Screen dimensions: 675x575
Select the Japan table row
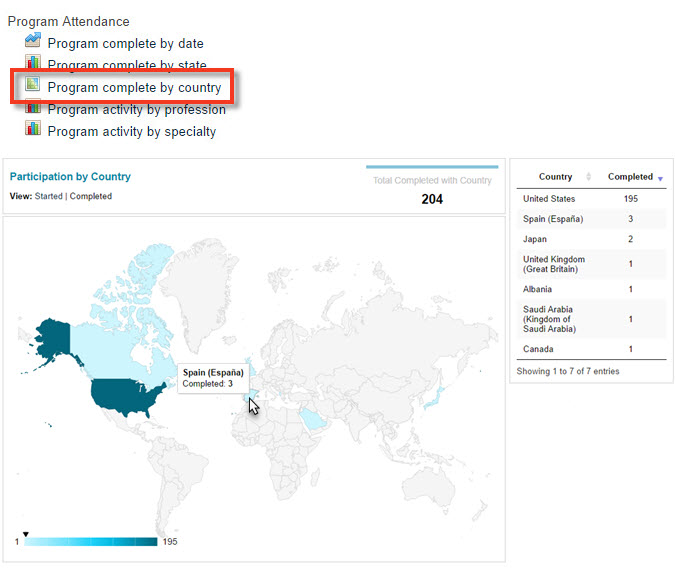(591, 239)
